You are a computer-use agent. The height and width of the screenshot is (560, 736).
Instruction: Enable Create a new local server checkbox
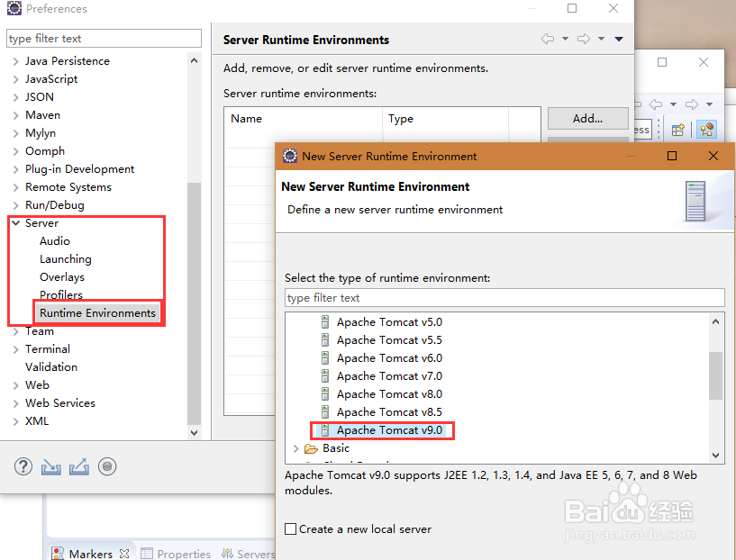pos(291,529)
